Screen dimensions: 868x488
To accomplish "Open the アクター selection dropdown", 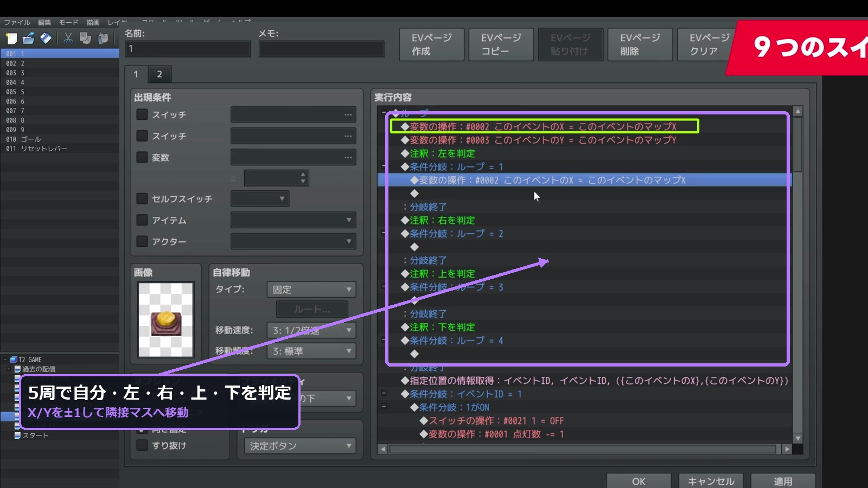I will [293, 241].
